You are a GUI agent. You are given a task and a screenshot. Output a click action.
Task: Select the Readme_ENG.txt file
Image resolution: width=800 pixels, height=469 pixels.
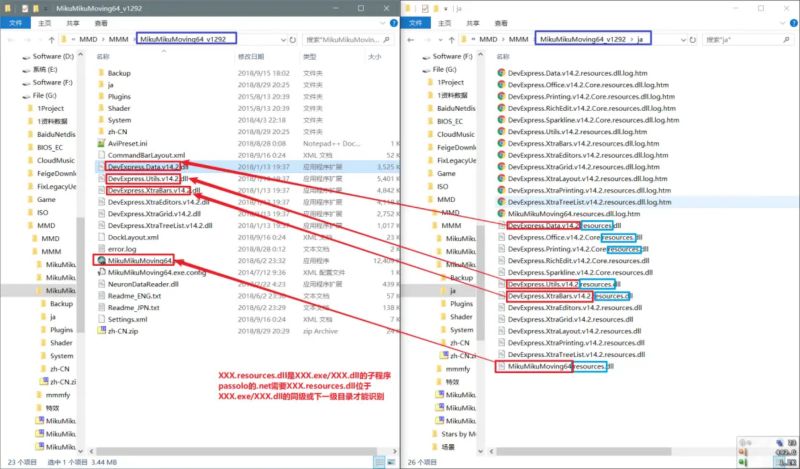[133, 296]
